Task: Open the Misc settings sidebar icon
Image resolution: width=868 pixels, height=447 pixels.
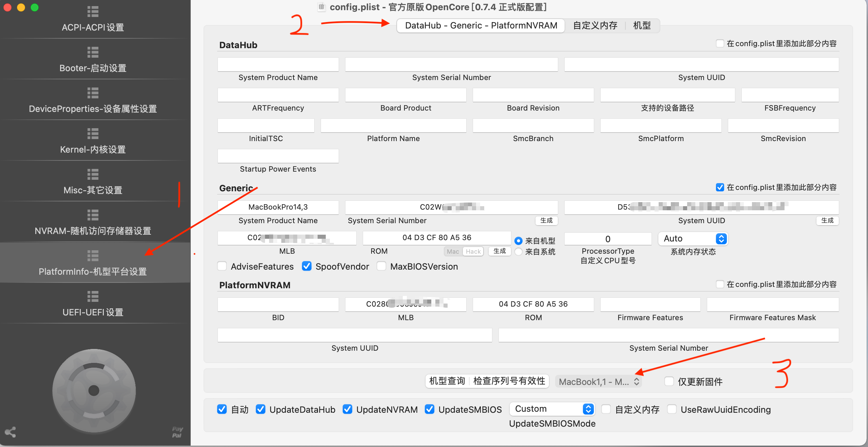Action: 93,174
